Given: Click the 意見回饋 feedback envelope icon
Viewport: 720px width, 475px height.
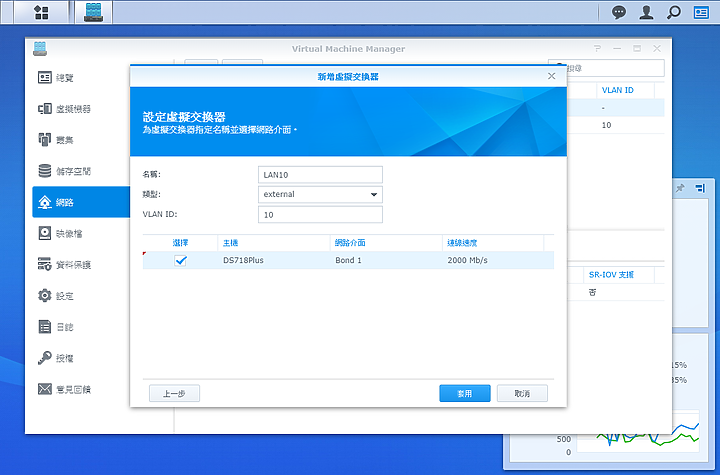Looking at the screenshot, I should tap(45, 389).
